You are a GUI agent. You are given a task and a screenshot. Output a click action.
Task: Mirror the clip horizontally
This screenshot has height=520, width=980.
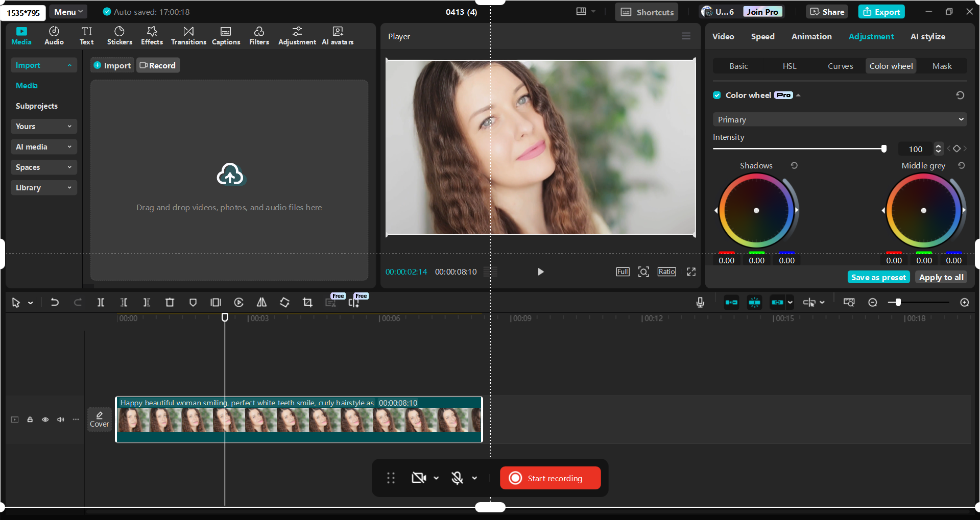point(261,302)
